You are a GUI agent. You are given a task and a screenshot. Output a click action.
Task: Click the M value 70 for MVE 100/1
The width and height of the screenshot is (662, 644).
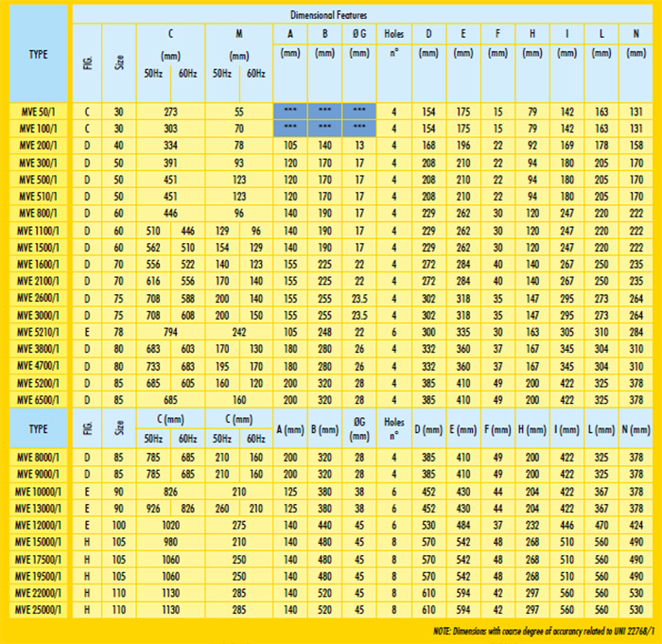point(239,129)
